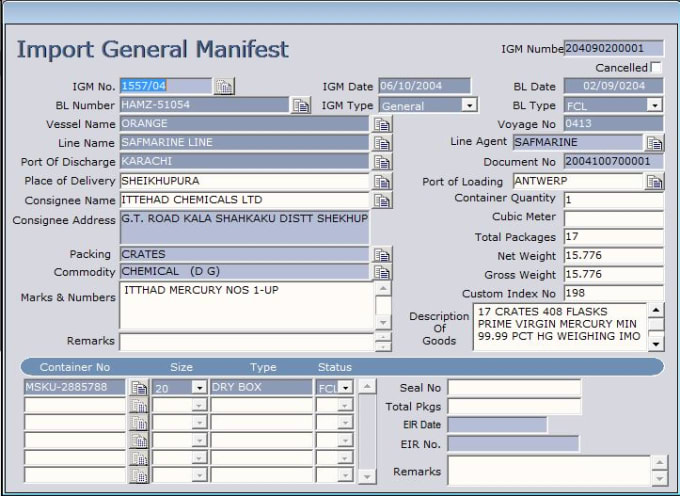This screenshot has width=680, height=496.
Task: Click the Seal No input field
Action: (x=514, y=388)
